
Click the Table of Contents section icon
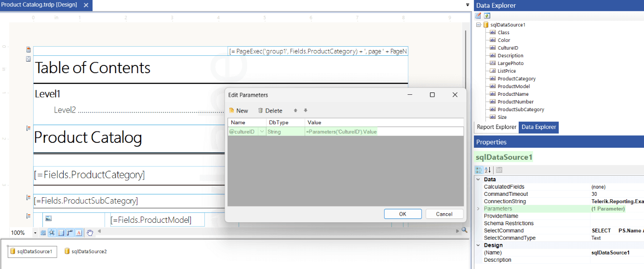pyautogui.click(x=28, y=59)
